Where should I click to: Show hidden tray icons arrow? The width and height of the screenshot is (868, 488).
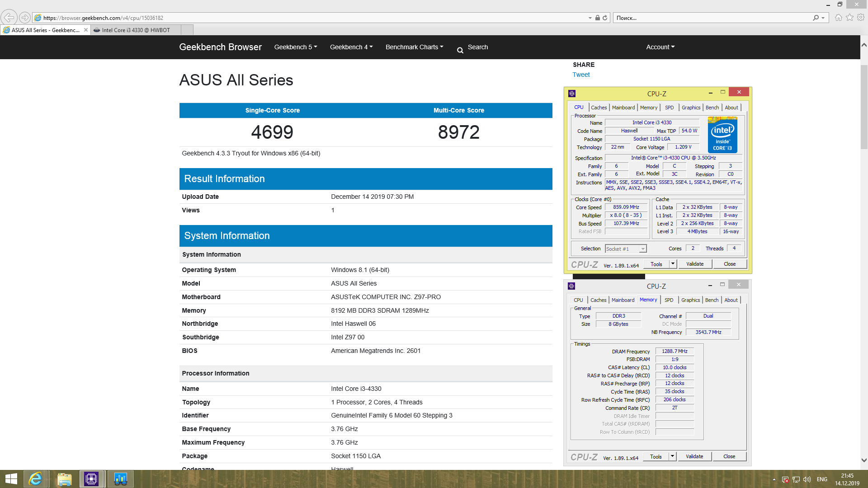[774, 479]
